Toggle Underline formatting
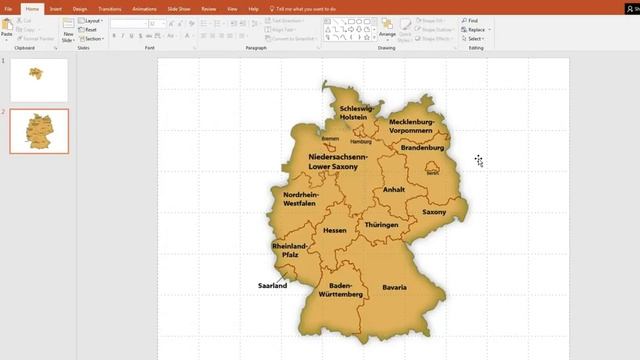Viewport: 640px width, 360px height. click(131, 36)
